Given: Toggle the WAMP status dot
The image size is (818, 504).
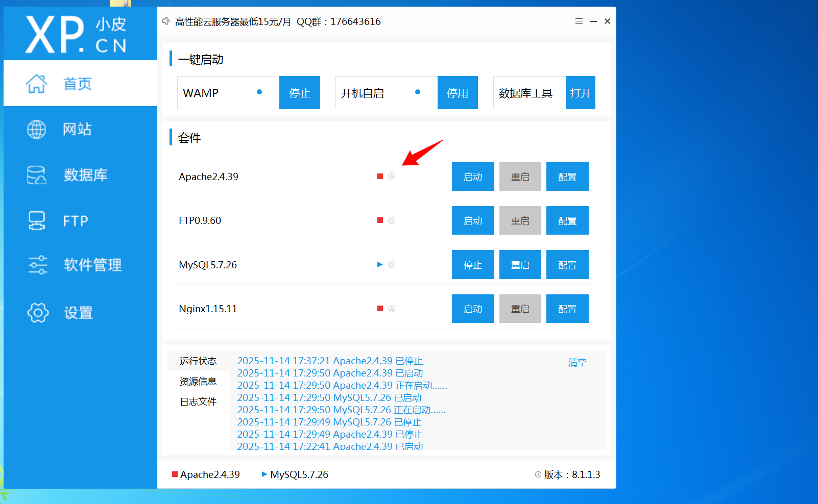Looking at the screenshot, I should [x=259, y=92].
